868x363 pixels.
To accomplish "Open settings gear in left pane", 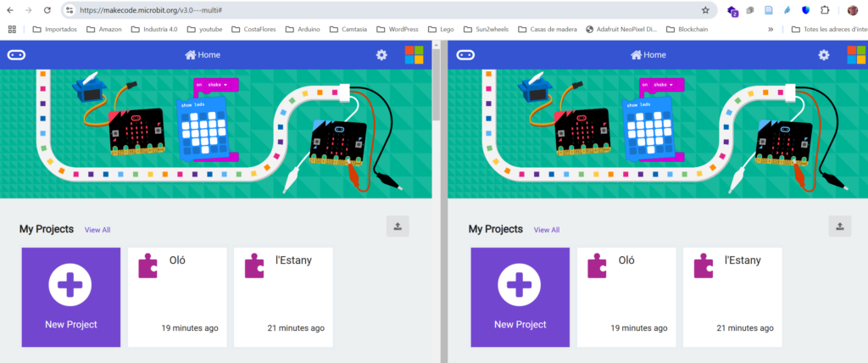I will 381,55.
